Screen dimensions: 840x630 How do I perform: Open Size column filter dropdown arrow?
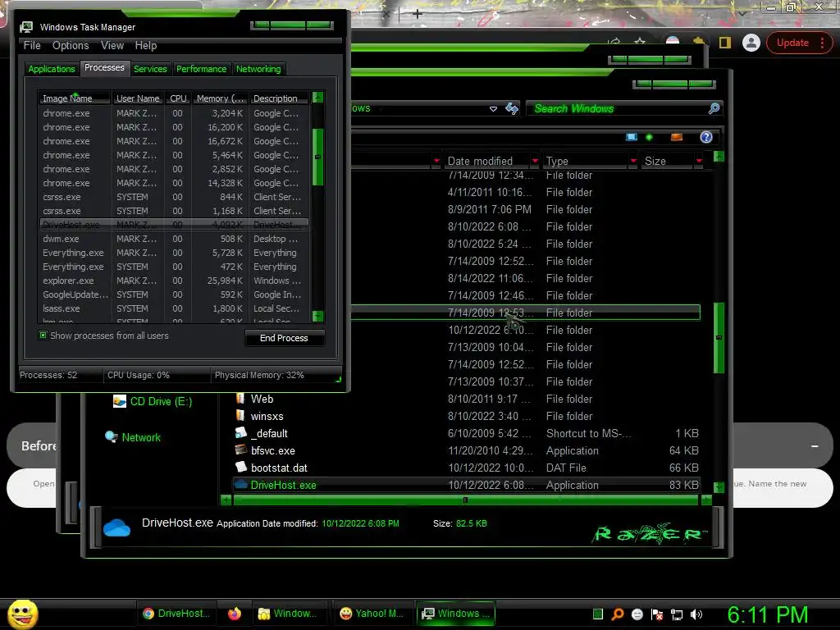[x=699, y=161]
